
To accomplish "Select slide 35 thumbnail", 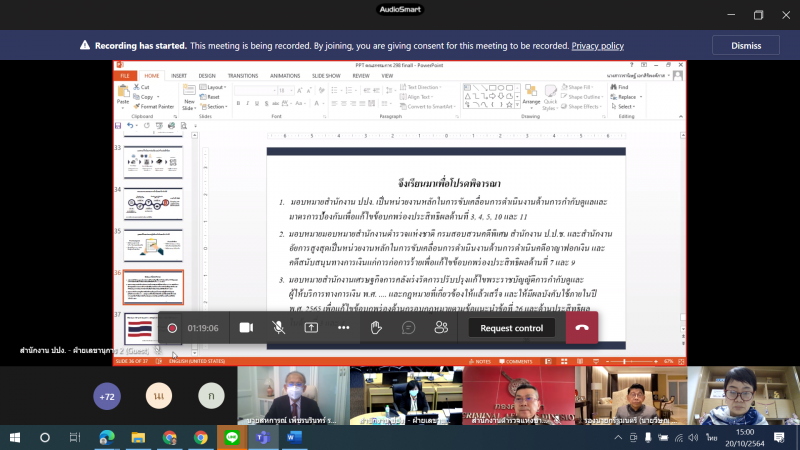I will click(x=153, y=245).
